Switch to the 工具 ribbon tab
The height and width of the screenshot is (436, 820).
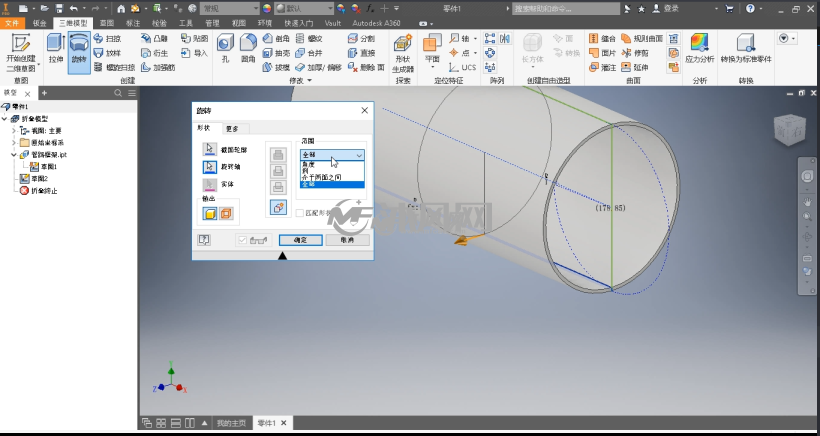coord(186,23)
